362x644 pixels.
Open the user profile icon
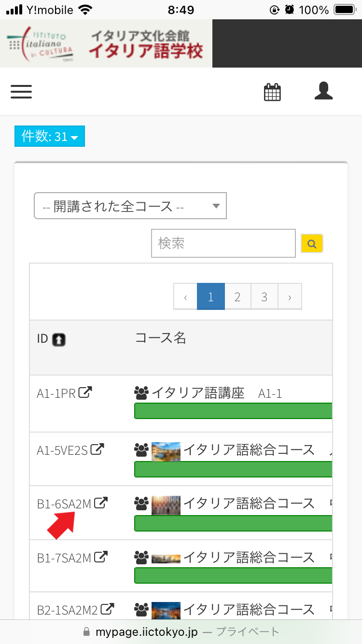(323, 91)
